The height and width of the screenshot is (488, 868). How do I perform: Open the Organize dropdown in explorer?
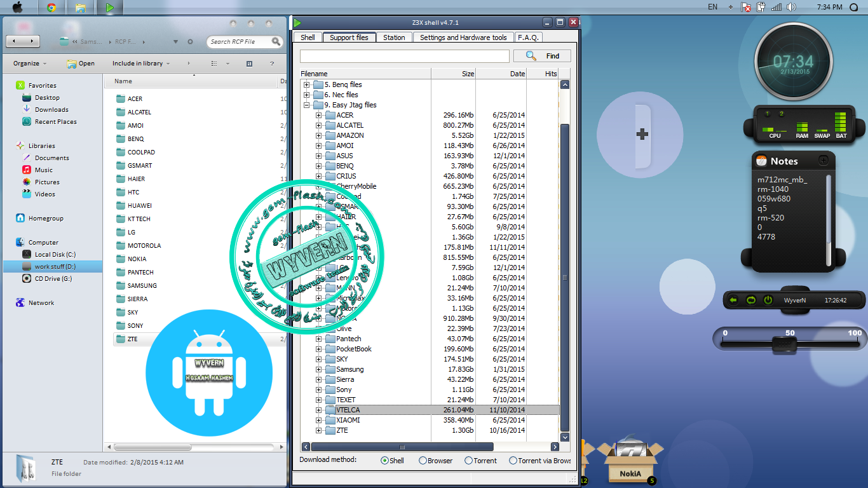point(30,64)
